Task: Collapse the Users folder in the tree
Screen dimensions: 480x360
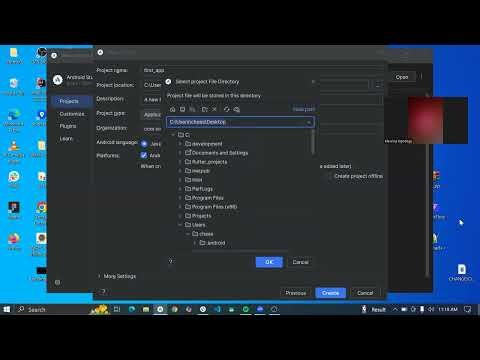Action: point(180,225)
